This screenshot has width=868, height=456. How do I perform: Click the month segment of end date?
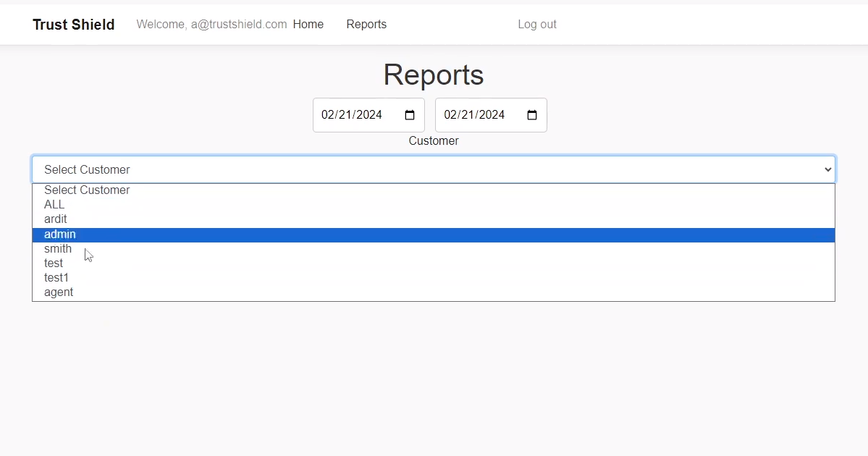[450, 115]
